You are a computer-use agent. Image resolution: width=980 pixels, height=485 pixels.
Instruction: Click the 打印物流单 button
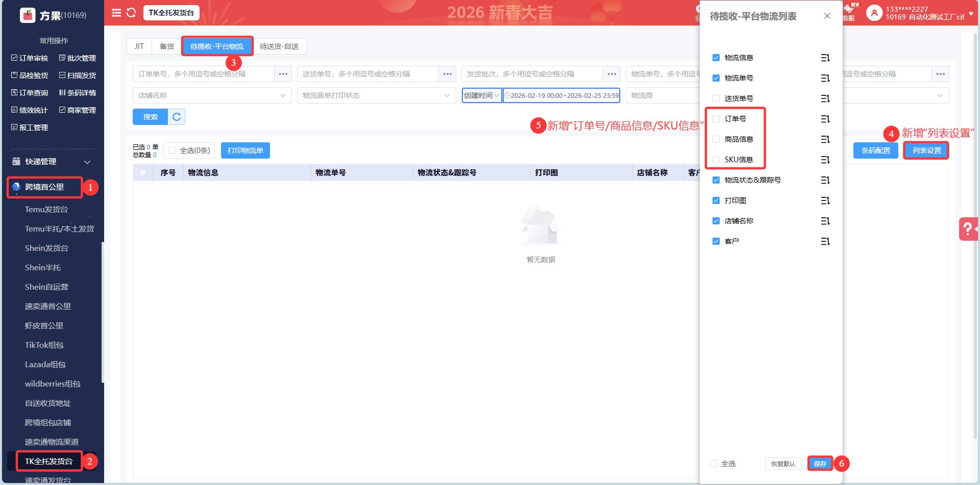[246, 150]
